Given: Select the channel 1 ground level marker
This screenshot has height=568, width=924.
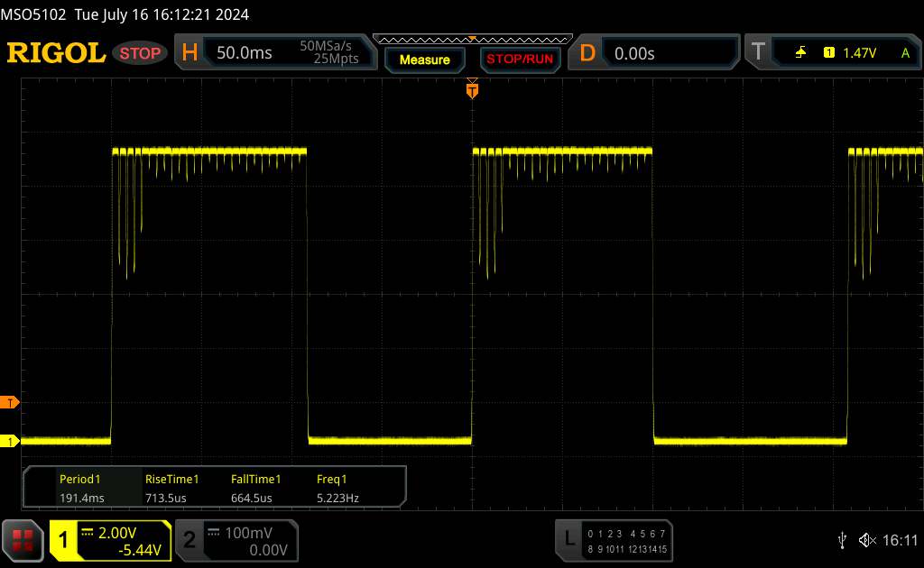Looking at the screenshot, I should click(11, 441).
